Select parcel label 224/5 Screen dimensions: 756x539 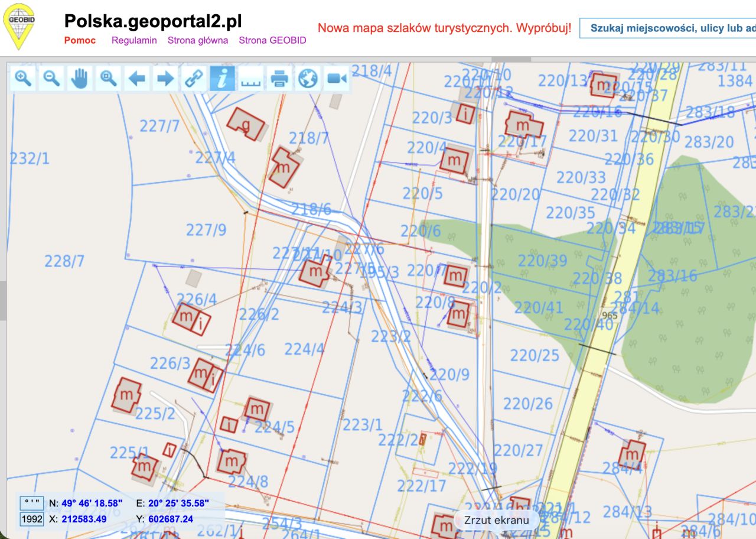tap(275, 427)
